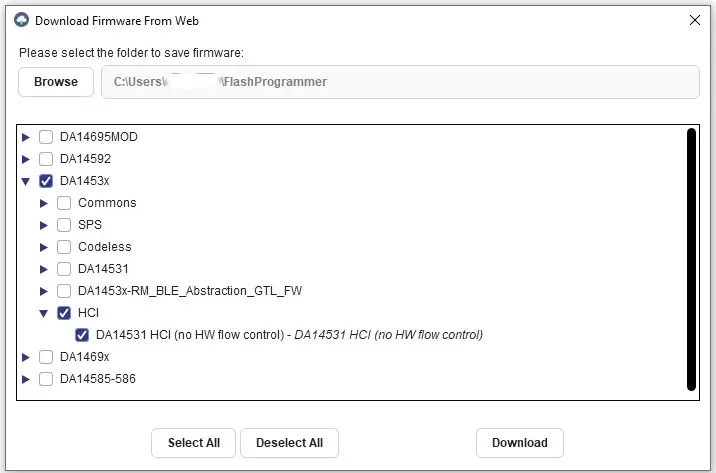
Task: Close the Download Firmware dialog
Action: [695, 20]
